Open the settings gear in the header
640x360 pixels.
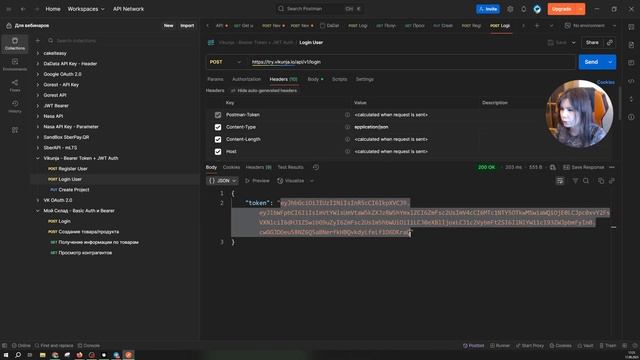[x=510, y=9]
